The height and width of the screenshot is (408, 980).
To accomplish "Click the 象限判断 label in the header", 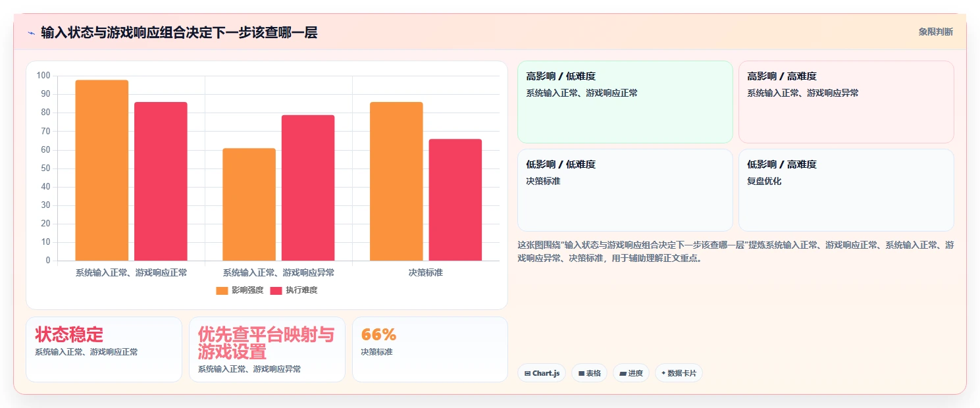I will tap(935, 32).
